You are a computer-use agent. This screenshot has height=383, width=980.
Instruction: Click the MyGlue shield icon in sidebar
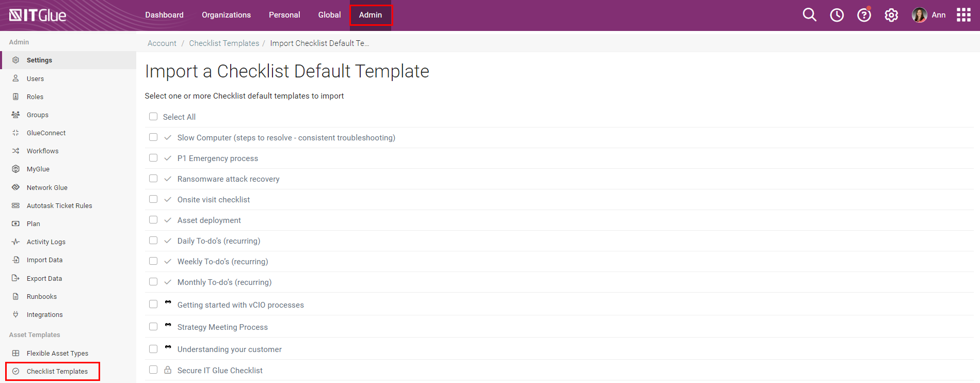(x=16, y=169)
